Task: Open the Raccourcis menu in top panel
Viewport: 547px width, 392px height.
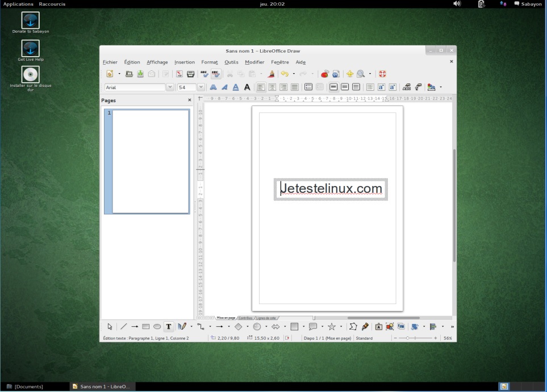Action: click(52, 4)
